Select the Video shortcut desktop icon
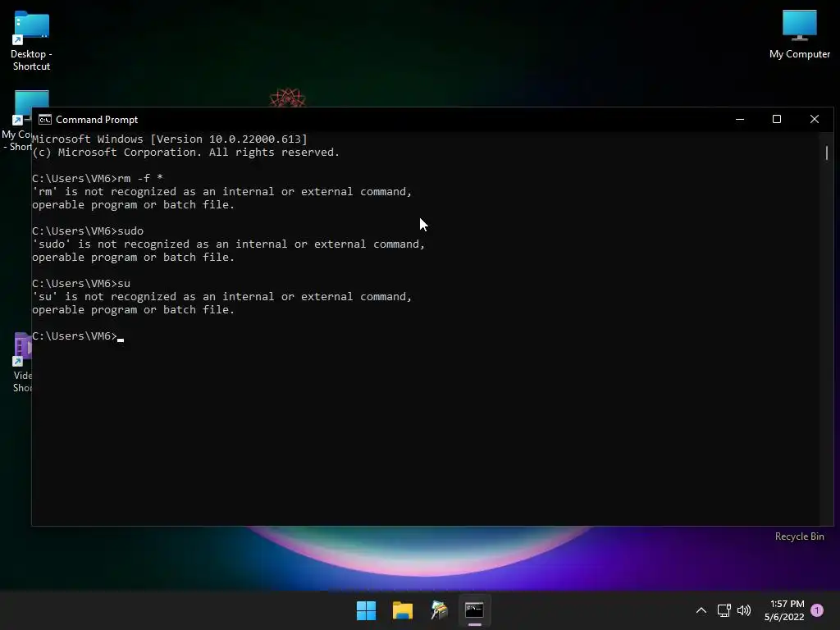 [22, 363]
